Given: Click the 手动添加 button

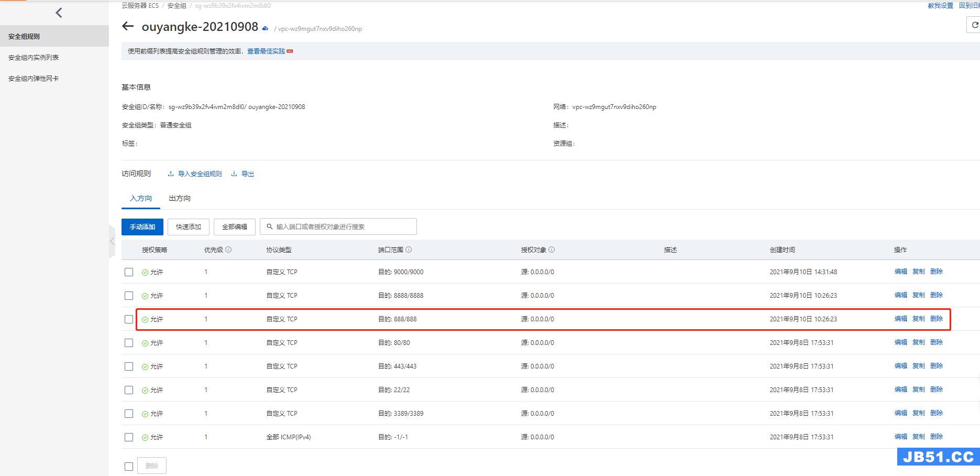Looking at the screenshot, I should [x=142, y=227].
